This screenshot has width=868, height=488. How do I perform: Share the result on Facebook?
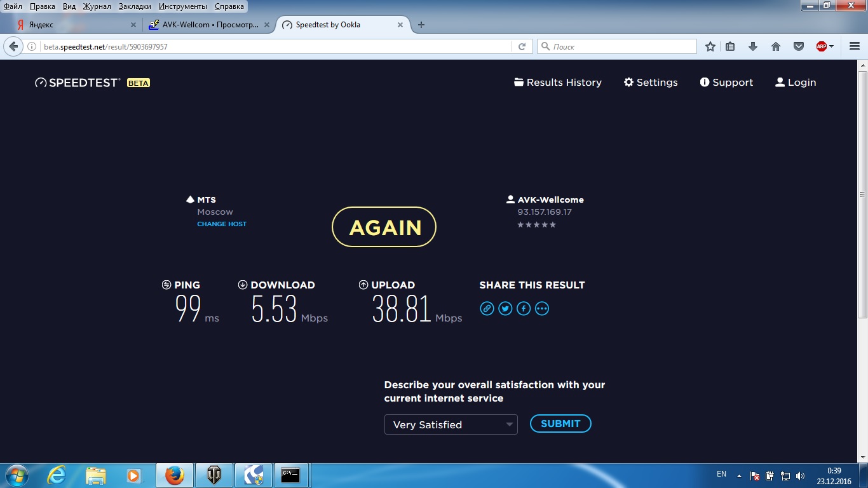tap(524, 309)
